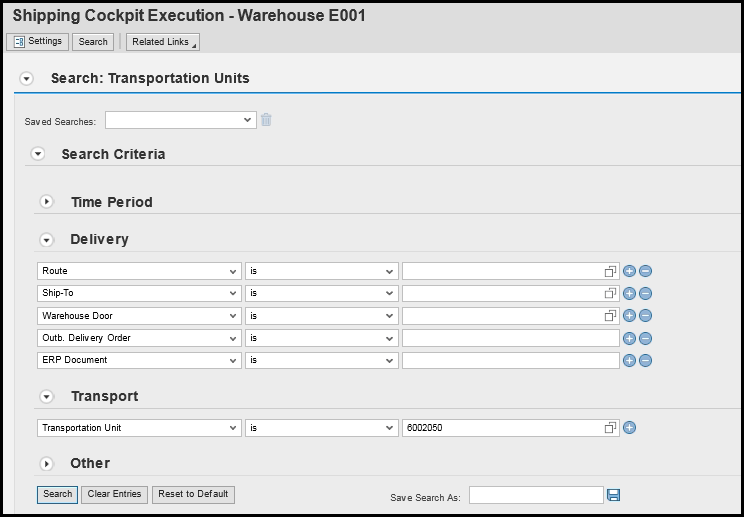Collapse the Search Criteria section
Screen dimensions: 744x517
(x=38, y=154)
